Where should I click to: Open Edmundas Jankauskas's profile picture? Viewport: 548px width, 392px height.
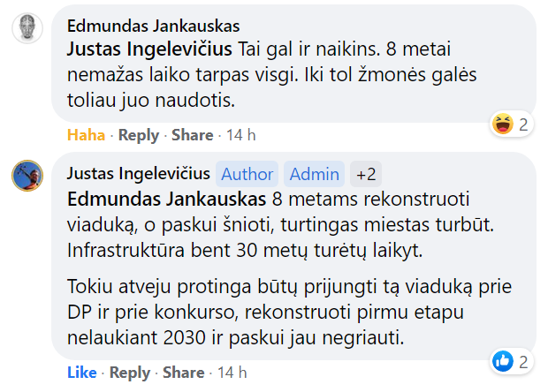tap(27, 29)
